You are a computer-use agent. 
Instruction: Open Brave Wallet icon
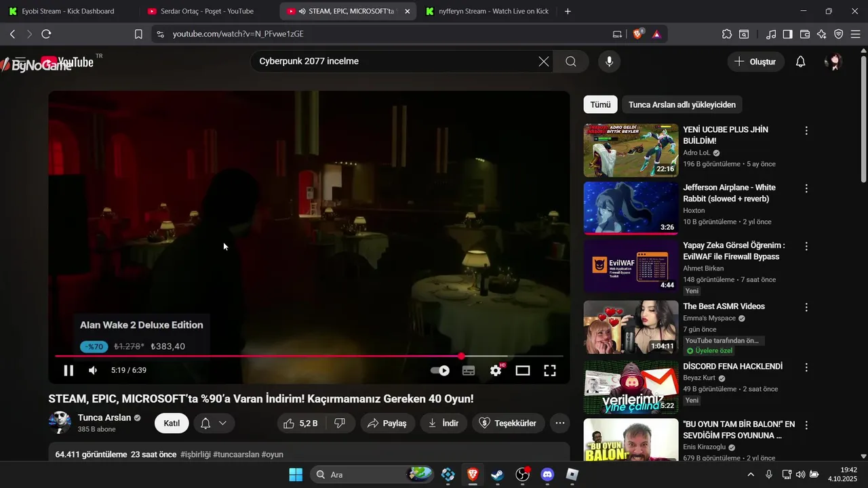click(805, 34)
